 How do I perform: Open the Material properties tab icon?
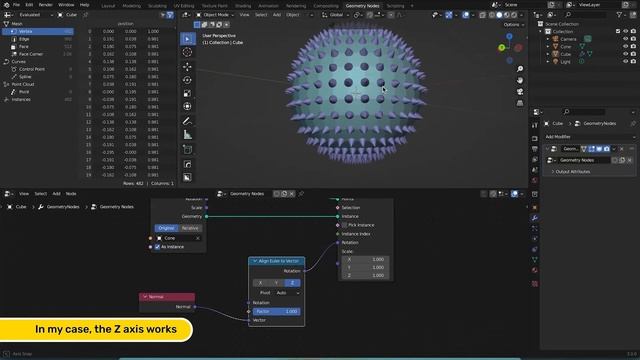pos(535,270)
